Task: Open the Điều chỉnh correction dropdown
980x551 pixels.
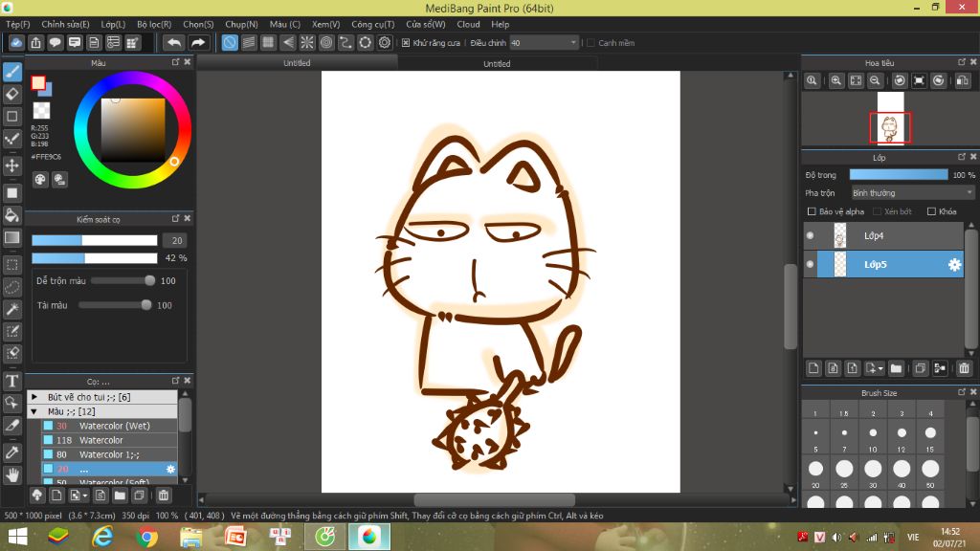Action: point(544,43)
